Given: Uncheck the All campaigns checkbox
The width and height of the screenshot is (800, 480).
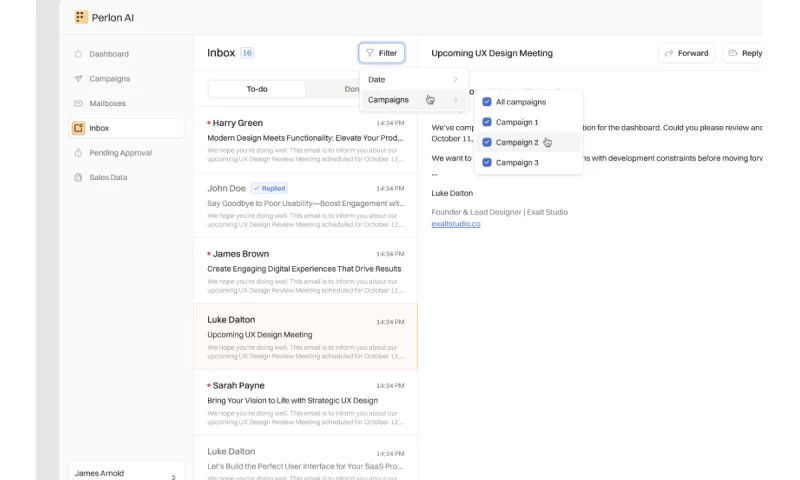Looking at the screenshot, I should point(487,102).
